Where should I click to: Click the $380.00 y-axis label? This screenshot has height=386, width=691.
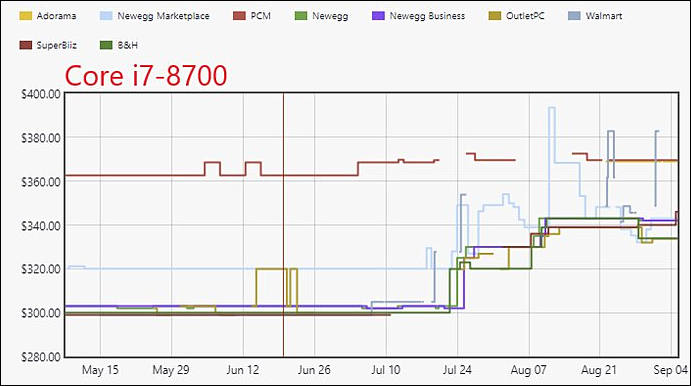(41, 138)
